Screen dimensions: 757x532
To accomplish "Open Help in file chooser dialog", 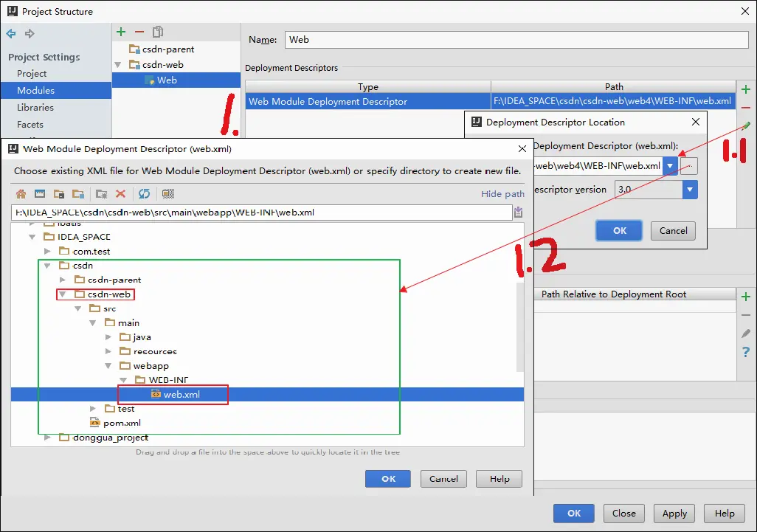I will pos(500,479).
